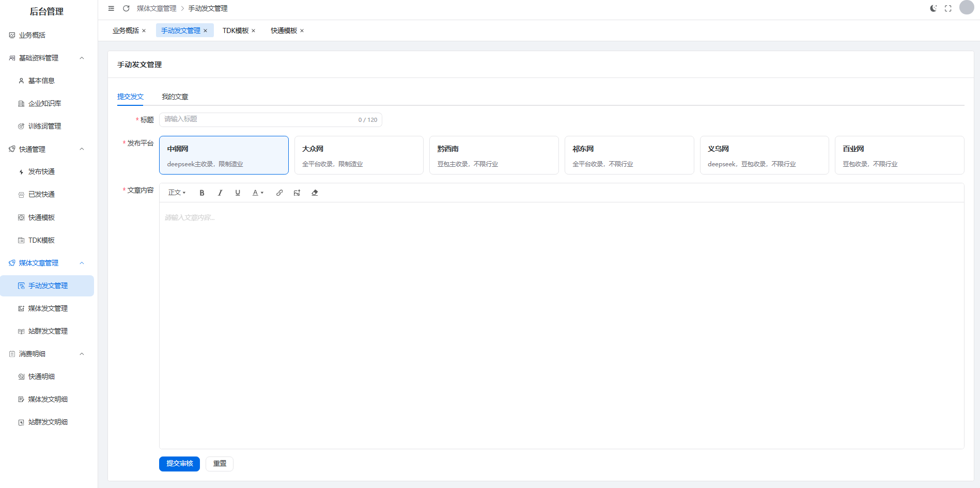Insert an image in the editor
This screenshot has width=980, height=488.
[297, 193]
